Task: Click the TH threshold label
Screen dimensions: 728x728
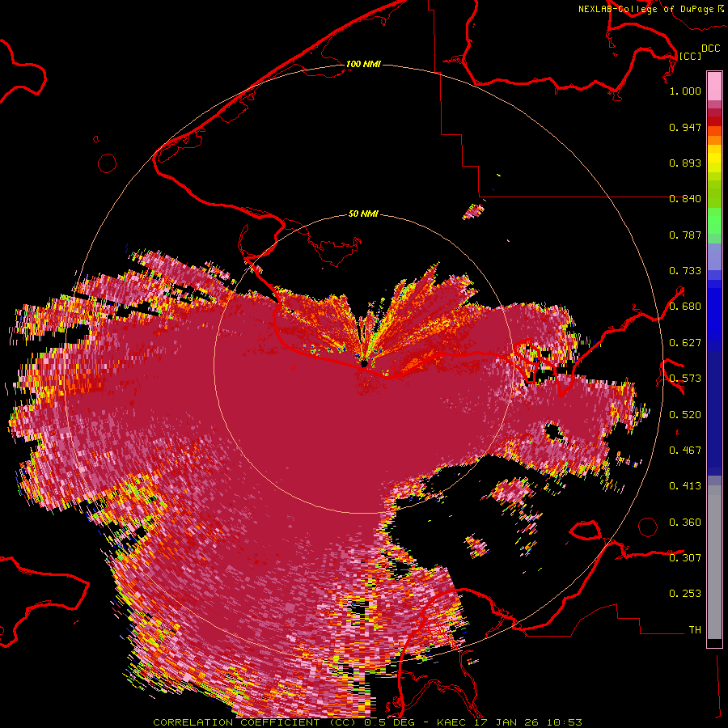Action: point(695,630)
